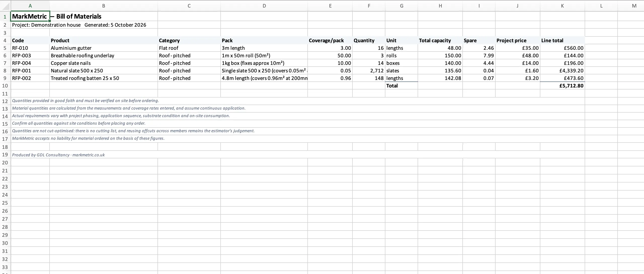Select the 'Product' header cell

[x=104, y=40]
